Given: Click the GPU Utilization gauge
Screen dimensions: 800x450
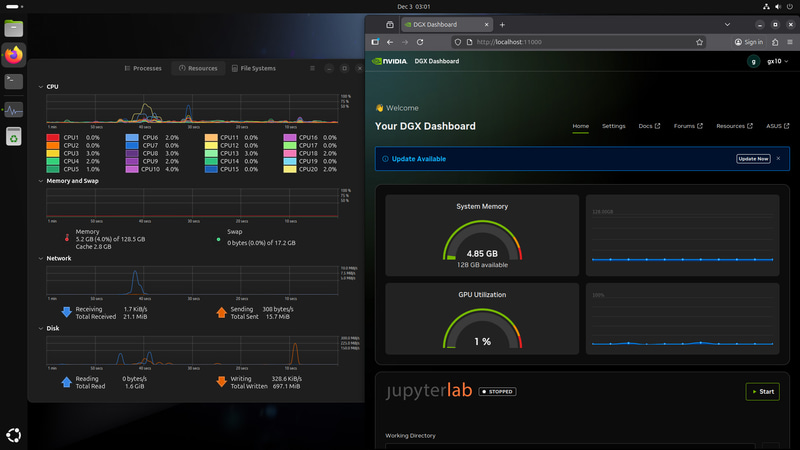Looking at the screenshot, I should coord(482,329).
